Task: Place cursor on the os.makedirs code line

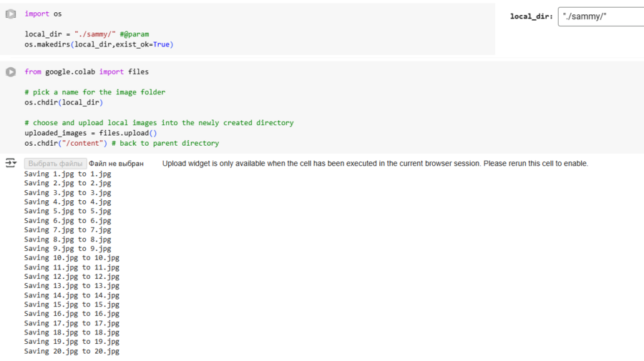Action: pos(99,44)
